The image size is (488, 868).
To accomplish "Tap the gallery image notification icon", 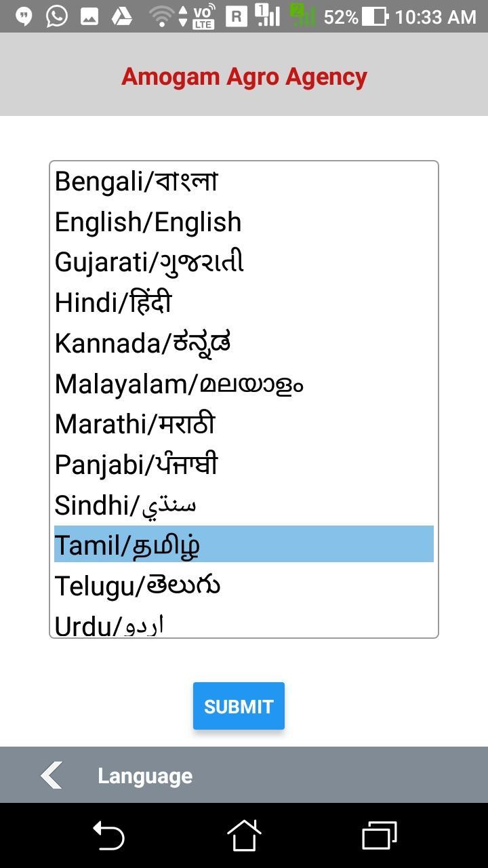I will coord(89,16).
